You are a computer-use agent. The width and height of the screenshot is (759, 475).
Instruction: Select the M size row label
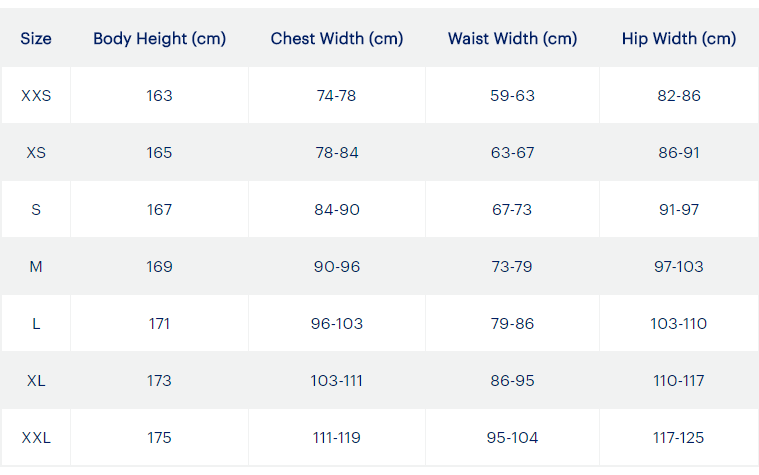(x=36, y=266)
